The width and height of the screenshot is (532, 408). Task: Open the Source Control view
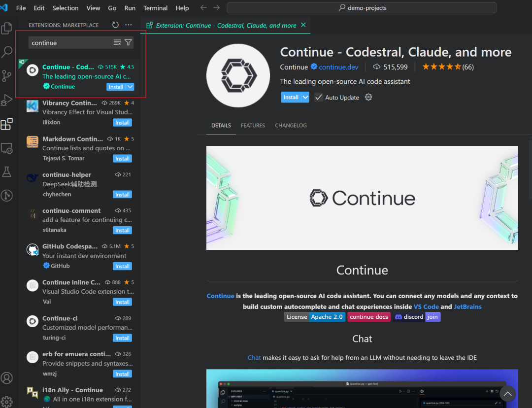[x=7, y=76]
